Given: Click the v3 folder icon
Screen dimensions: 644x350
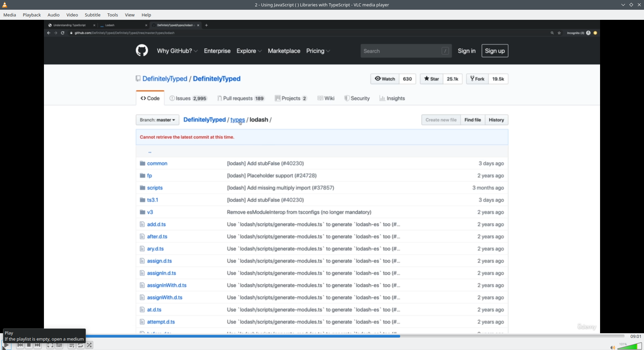Looking at the screenshot, I should pyautogui.click(x=143, y=212).
